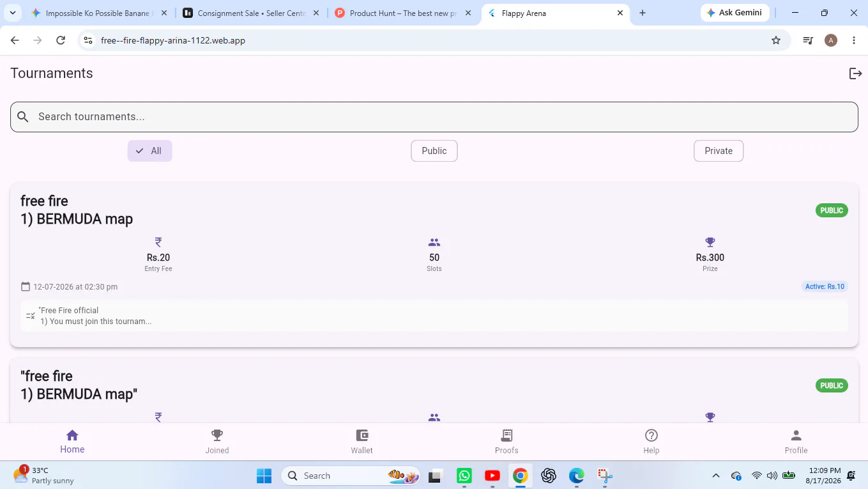Click the magnifier icon in tournament search bar
868x489 pixels.
[23, 117]
